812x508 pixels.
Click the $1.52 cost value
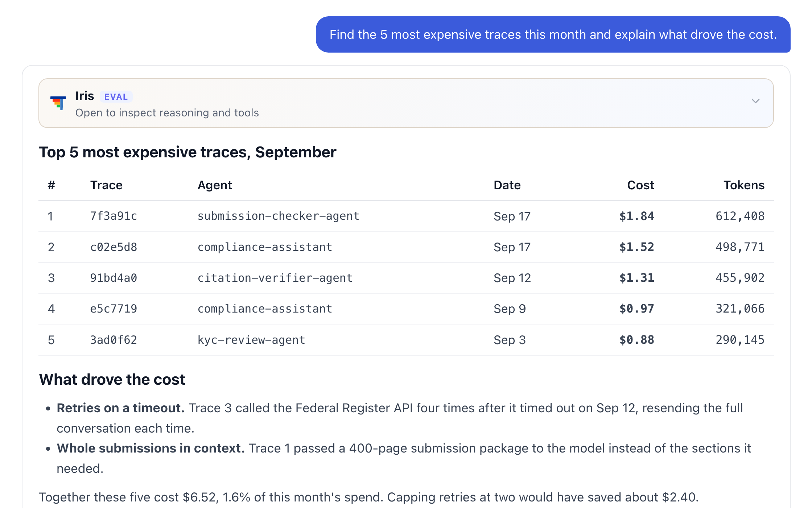[636, 247]
